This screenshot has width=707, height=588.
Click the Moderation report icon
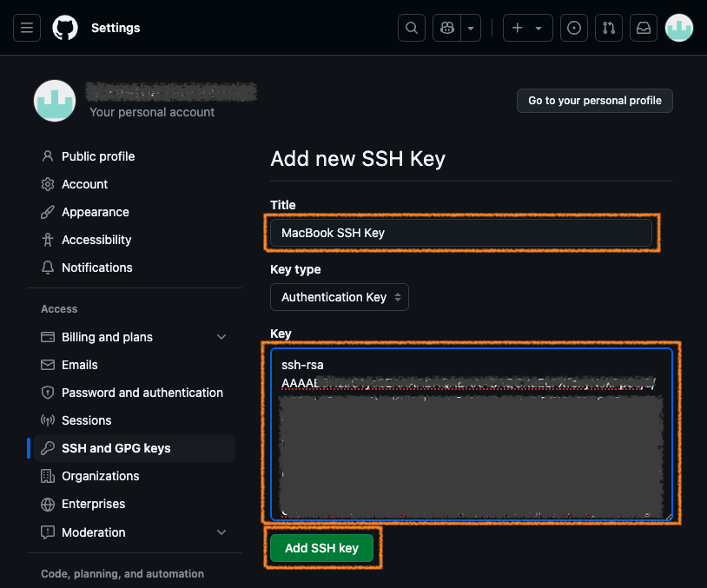point(48,532)
